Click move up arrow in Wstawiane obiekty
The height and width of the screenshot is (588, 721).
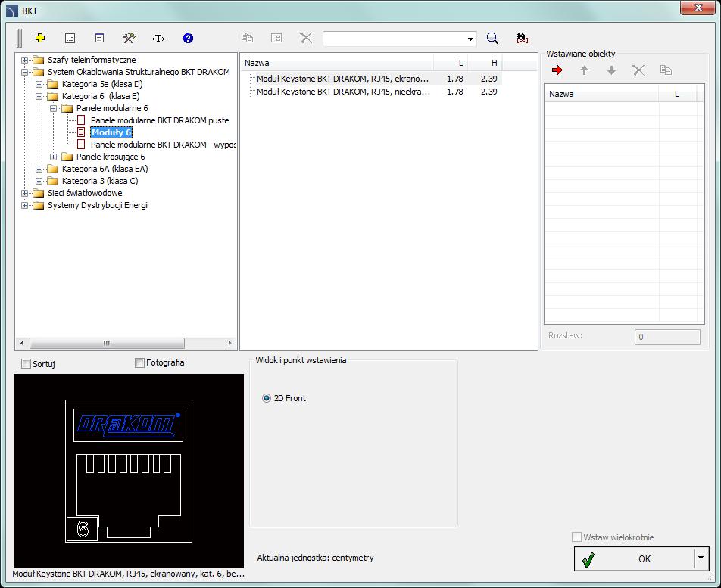tap(584, 70)
